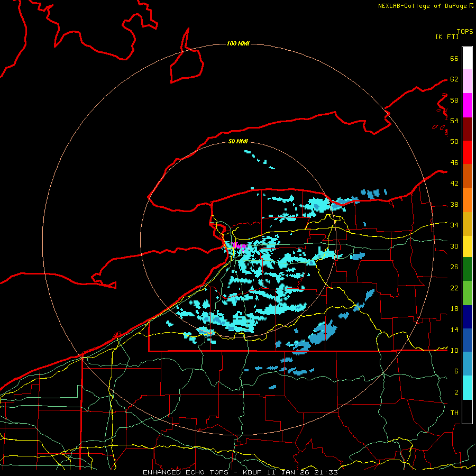The image size is (476, 476).
Task: Click the 50 NMI range ring label
Action: coord(238,141)
